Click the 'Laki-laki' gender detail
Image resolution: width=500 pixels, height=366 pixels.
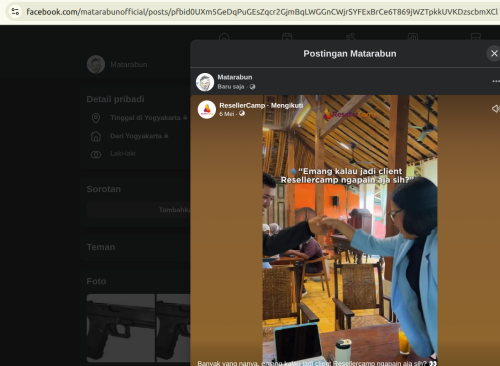(x=123, y=154)
